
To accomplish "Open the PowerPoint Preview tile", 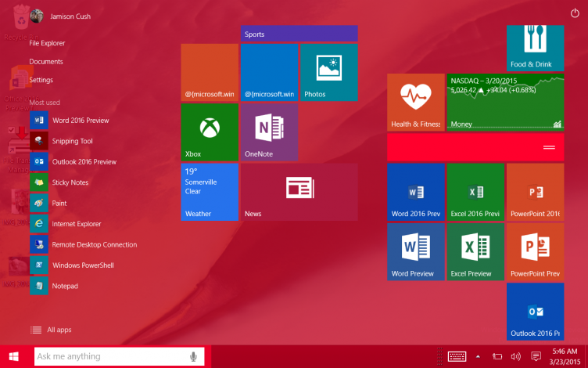I will (535, 251).
